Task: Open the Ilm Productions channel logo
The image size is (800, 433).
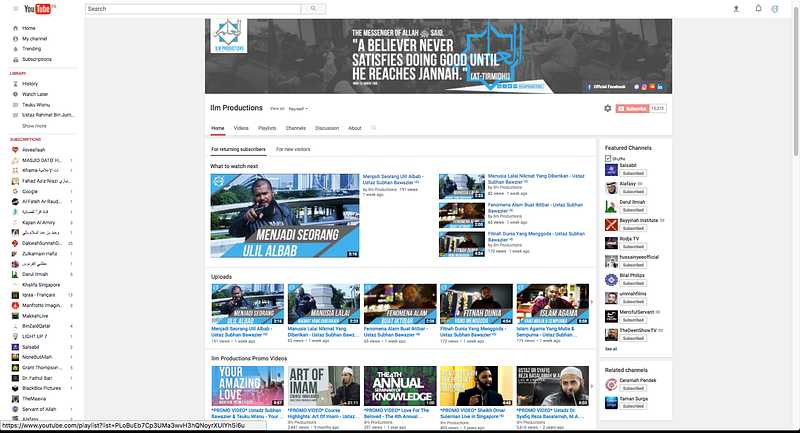Action: (x=228, y=36)
